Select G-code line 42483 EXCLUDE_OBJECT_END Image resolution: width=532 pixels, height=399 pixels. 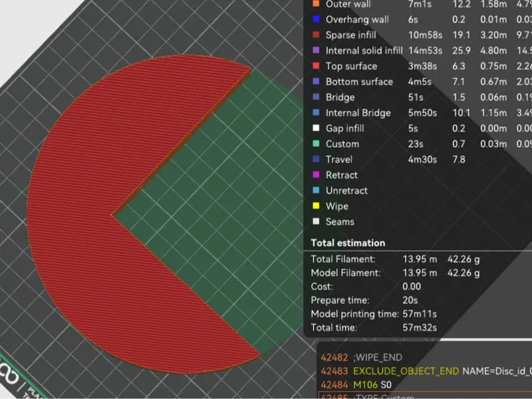tap(426, 371)
